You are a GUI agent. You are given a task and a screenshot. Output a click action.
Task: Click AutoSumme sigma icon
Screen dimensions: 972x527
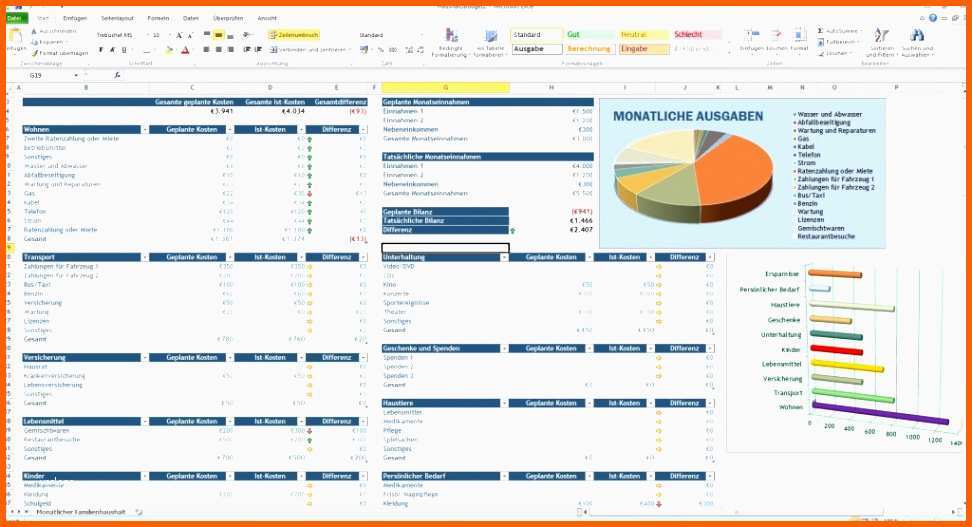tap(820, 30)
